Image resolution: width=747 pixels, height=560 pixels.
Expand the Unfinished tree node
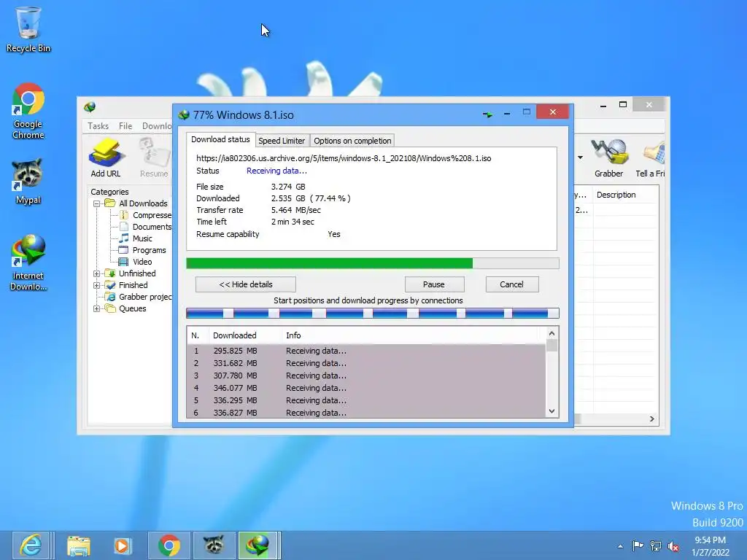[x=97, y=273]
